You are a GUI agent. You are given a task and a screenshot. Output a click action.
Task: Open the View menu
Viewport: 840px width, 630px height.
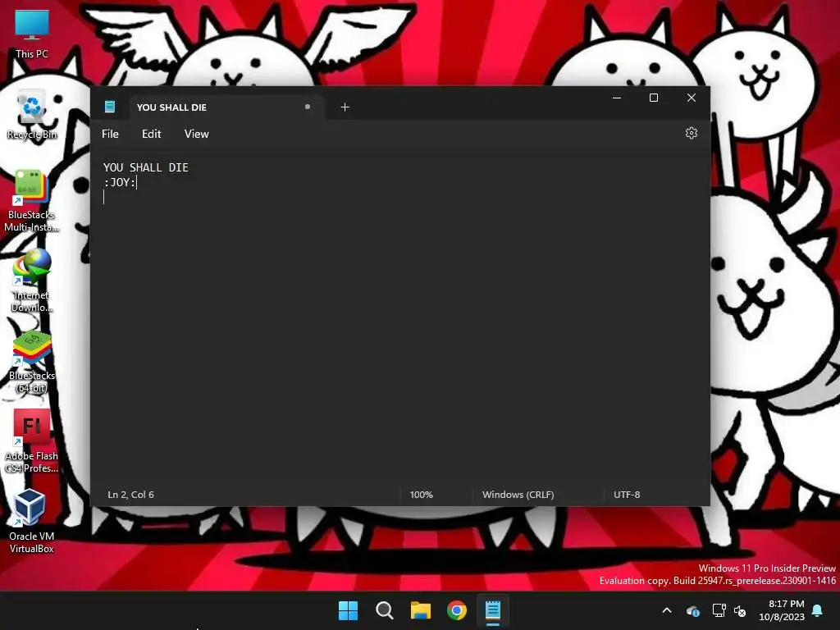coord(197,134)
